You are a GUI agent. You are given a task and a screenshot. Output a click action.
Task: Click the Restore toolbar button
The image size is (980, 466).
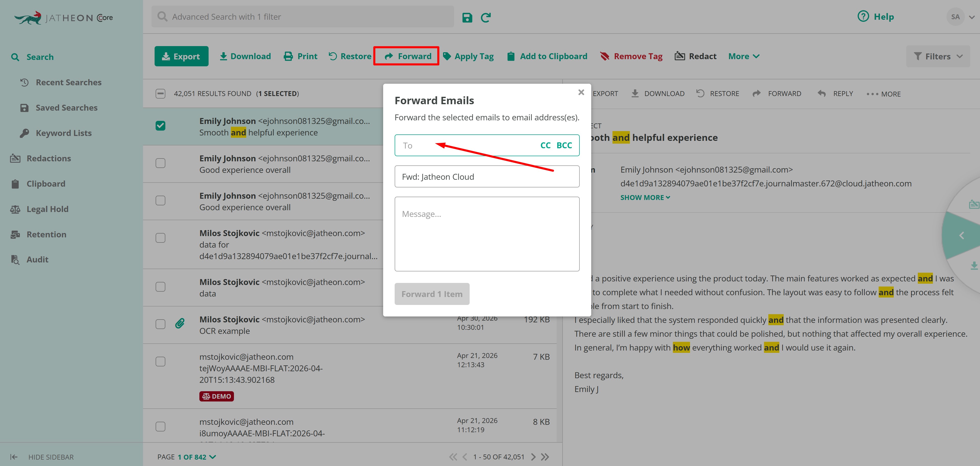click(350, 56)
